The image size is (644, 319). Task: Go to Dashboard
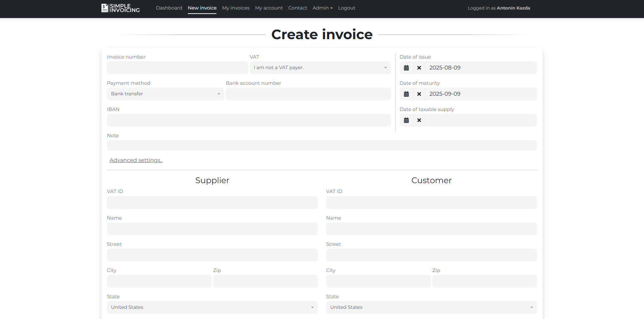tap(169, 8)
